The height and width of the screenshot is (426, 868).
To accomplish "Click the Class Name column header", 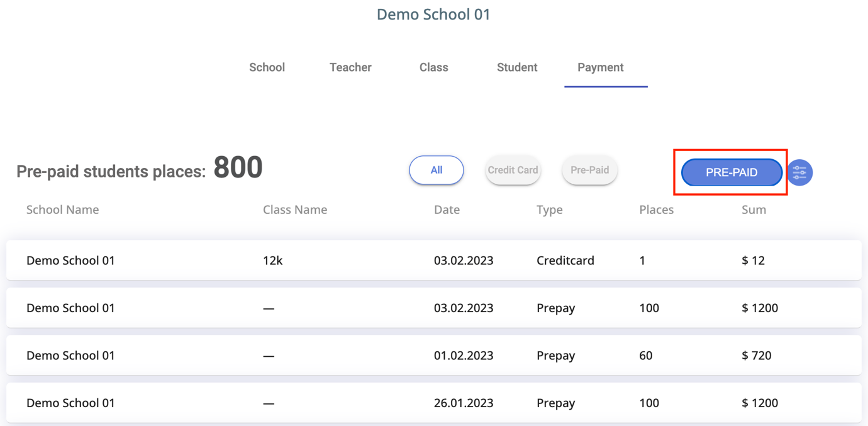I will click(295, 210).
